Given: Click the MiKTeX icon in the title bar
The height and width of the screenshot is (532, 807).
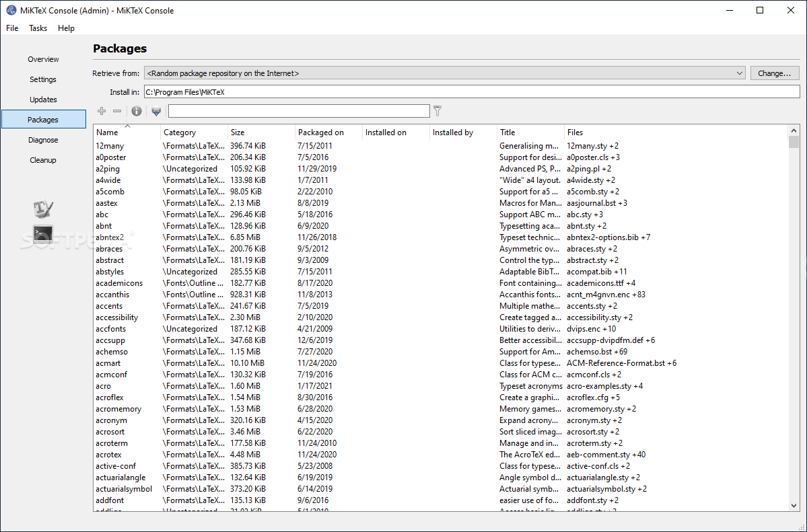Looking at the screenshot, I should pos(11,10).
